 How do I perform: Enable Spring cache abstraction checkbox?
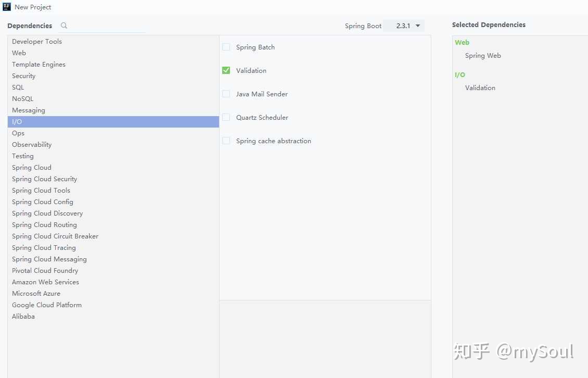[x=226, y=141]
